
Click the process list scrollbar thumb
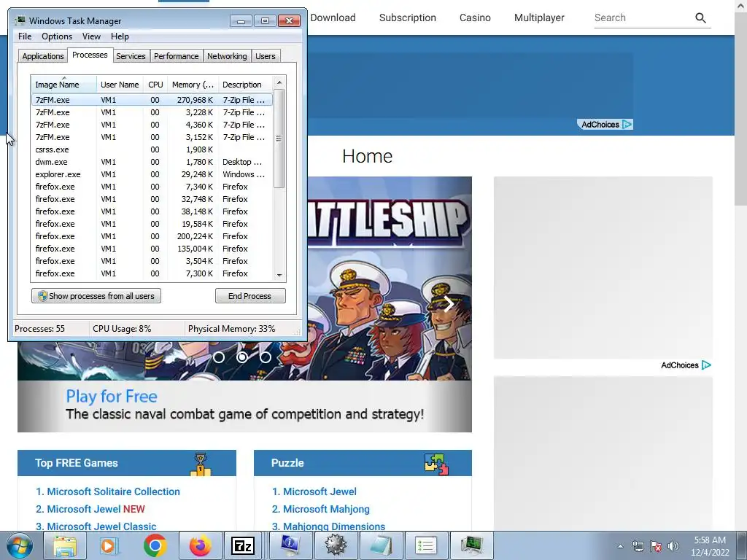(279, 138)
